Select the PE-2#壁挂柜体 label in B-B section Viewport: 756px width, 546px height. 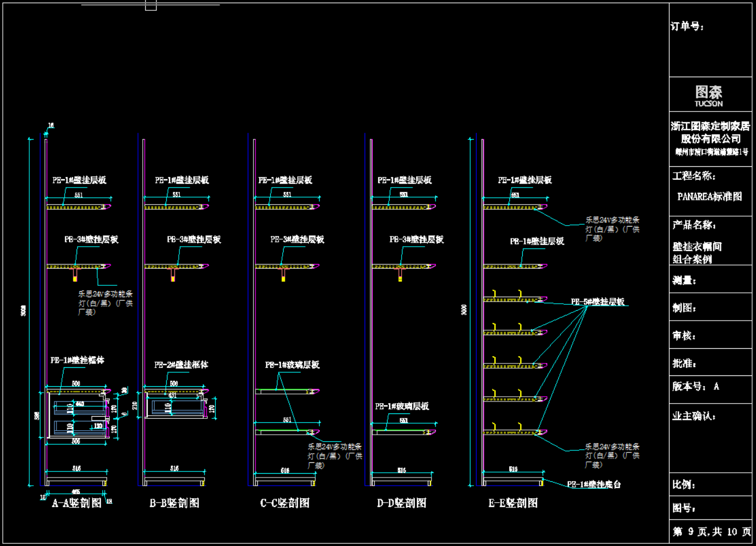click(181, 365)
